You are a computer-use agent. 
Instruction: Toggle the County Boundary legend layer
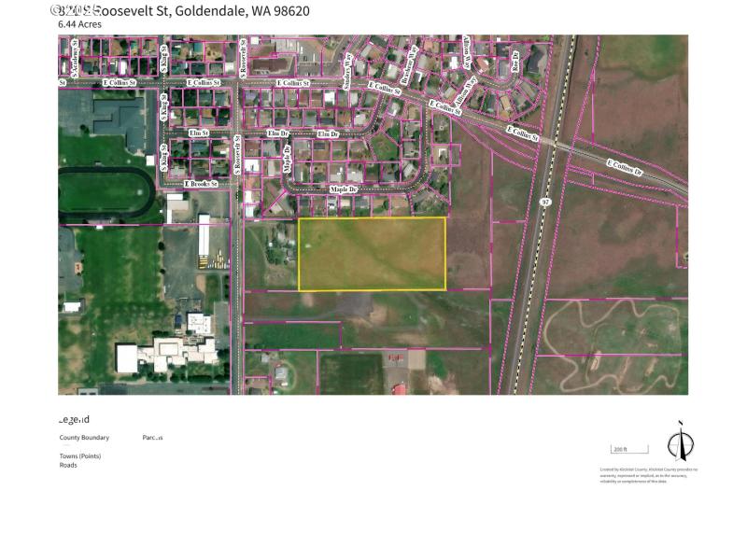click(x=84, y=437)
